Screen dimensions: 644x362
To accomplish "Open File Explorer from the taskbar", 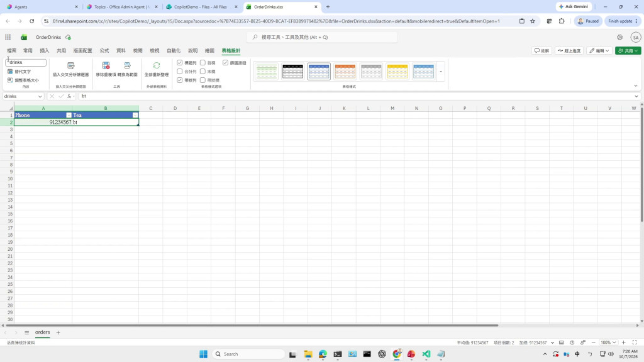I will (308, 354).
